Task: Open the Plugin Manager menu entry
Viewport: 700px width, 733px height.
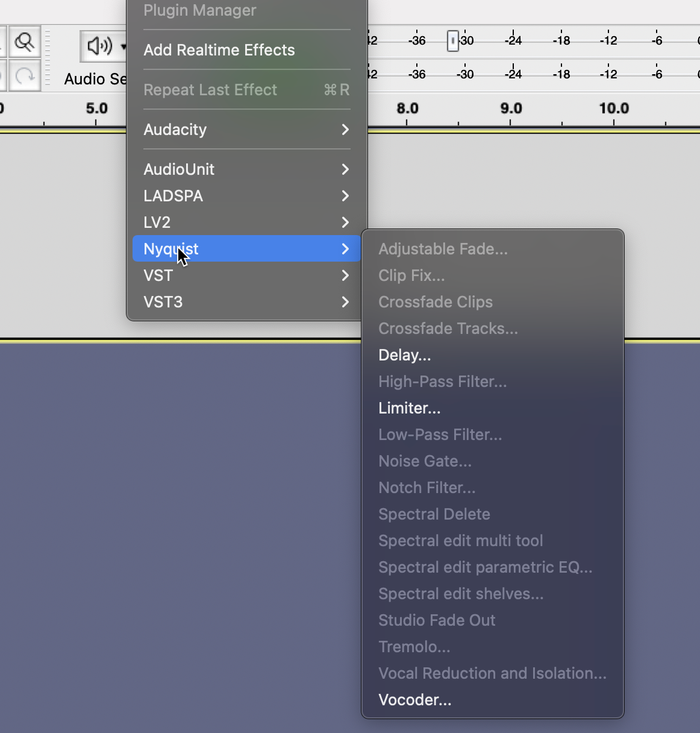Action: [x=247, y=10]
